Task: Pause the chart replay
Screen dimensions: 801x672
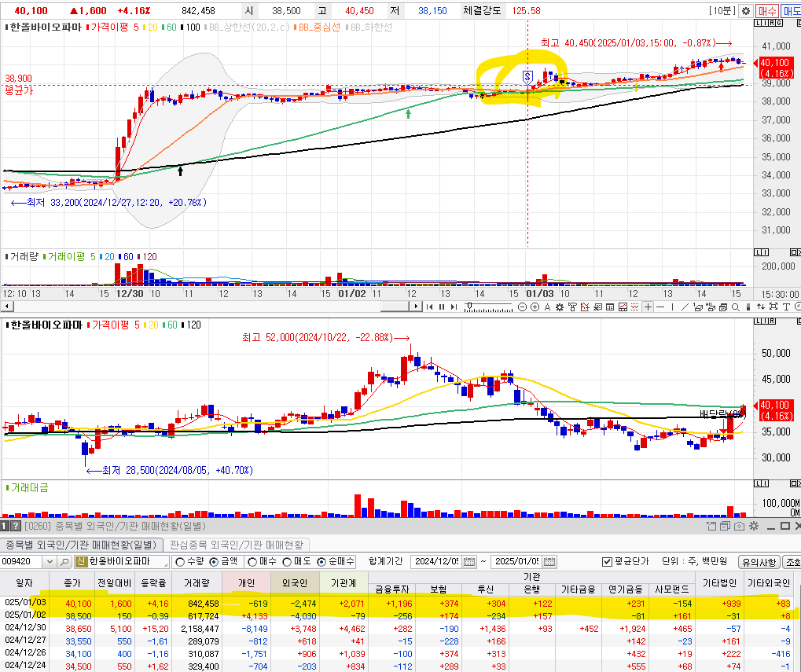Action: tap(442, 307)
